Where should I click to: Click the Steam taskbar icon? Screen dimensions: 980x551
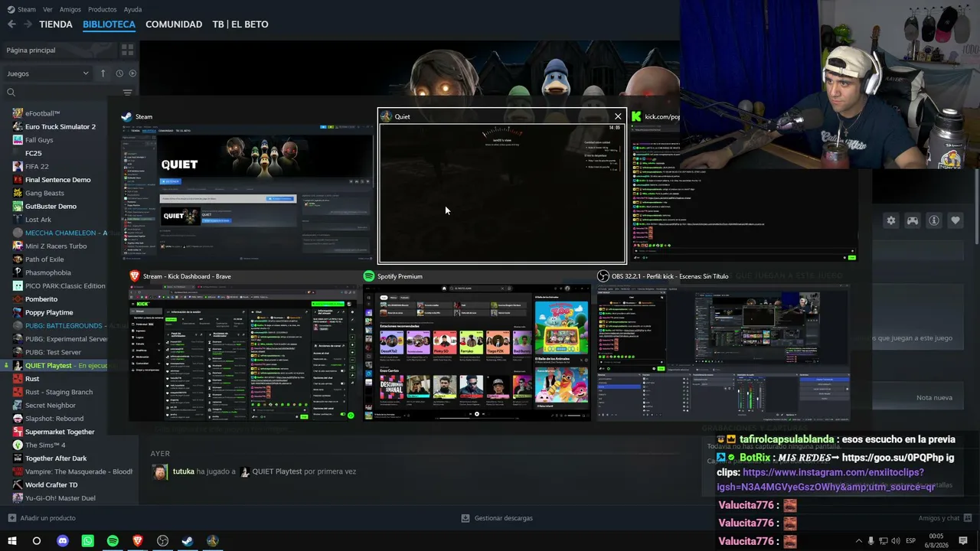coord(188,541)
